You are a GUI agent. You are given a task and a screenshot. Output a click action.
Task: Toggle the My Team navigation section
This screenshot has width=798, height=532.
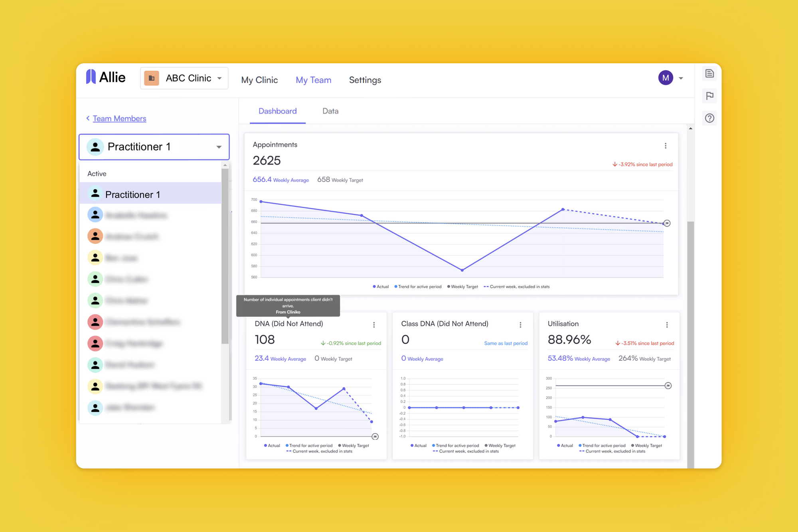[x=313, y=80]
